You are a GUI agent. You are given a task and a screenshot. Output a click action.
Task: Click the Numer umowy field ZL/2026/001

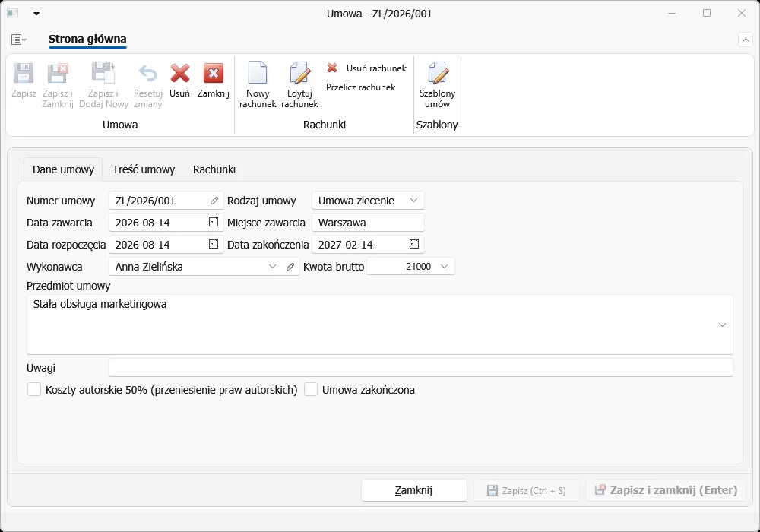point(166,201)
